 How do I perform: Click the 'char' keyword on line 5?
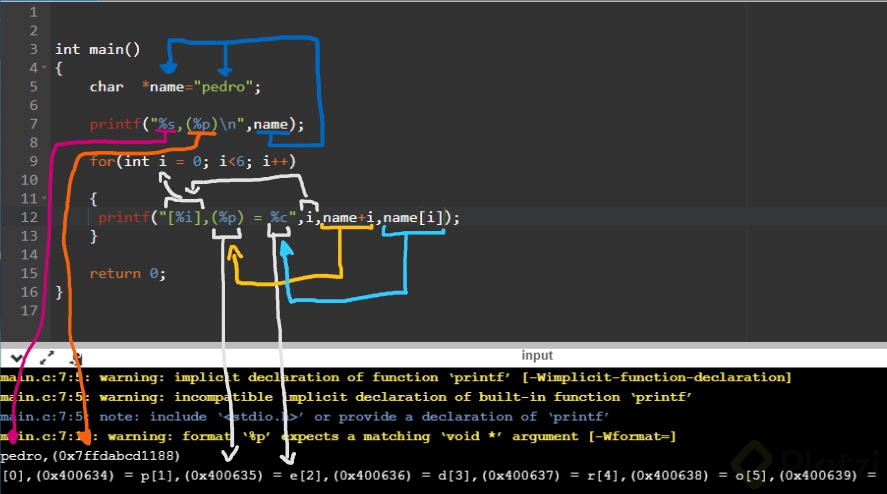coord(106,87)
